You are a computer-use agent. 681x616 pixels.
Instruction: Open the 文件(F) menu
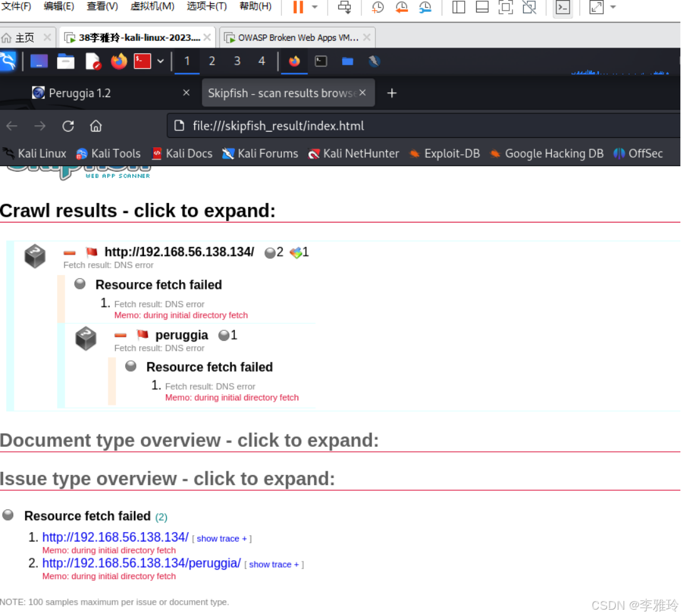[16, 6]
